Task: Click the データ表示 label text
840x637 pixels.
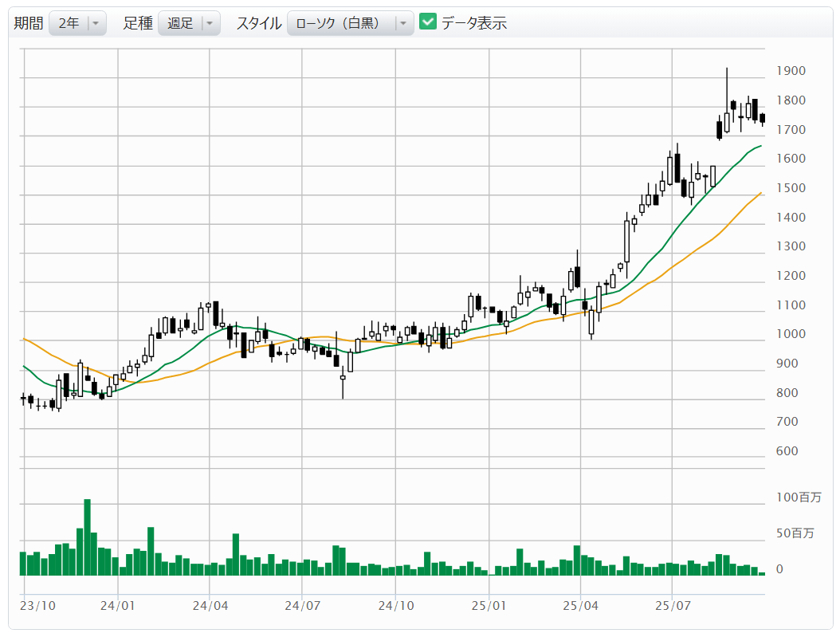Action: (473, 23)
